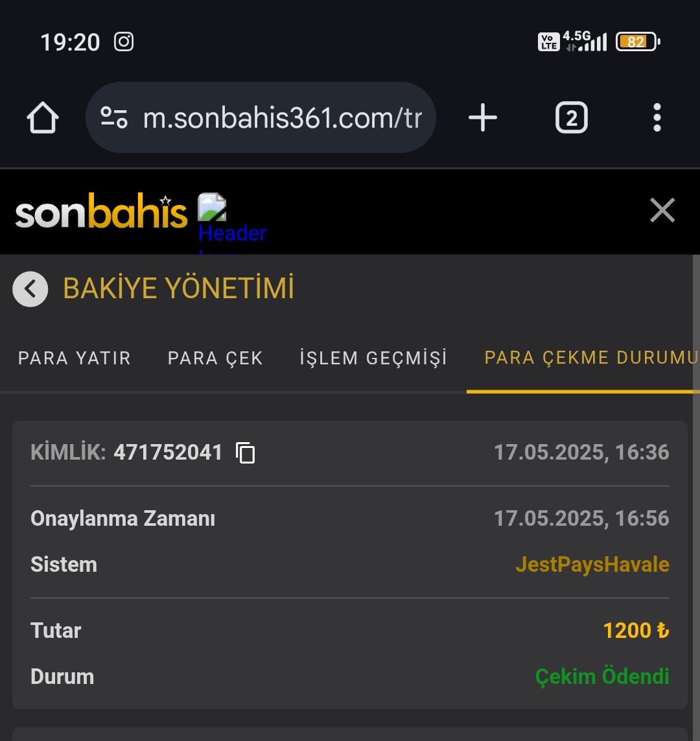700x741 pixels.
Task: Close the balance management panel with X
Action: pos(662,210)
